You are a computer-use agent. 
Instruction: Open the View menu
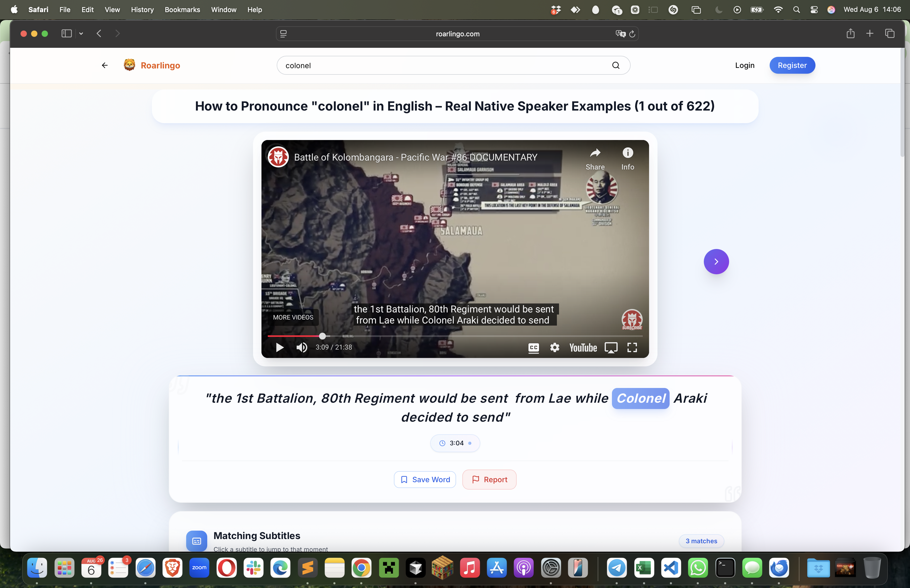click(112, 9)
